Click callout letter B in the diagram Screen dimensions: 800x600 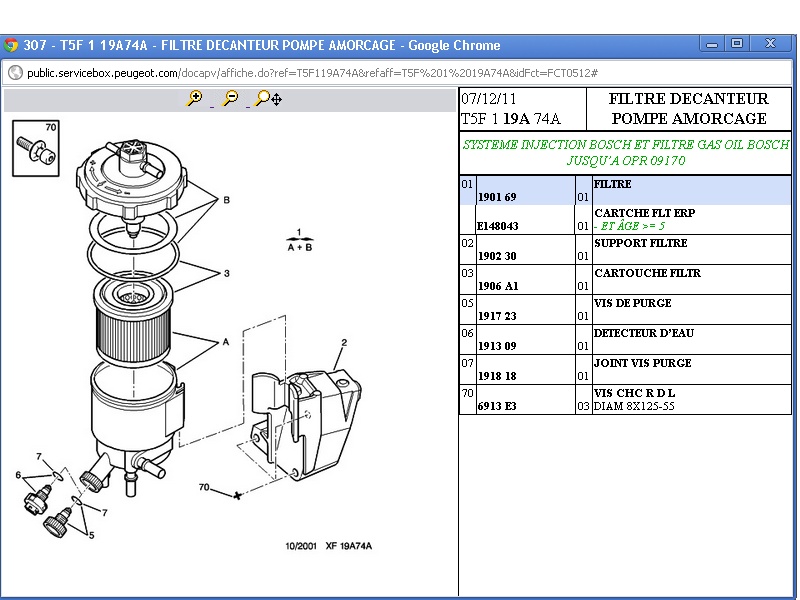coord(227,200)
